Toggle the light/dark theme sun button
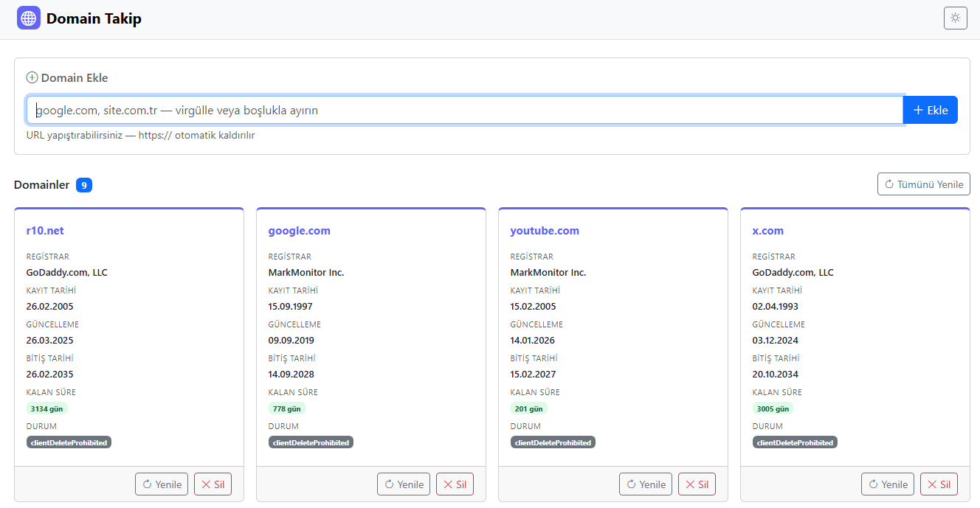This screenshot has width=980, height=508. pos(956,18)
